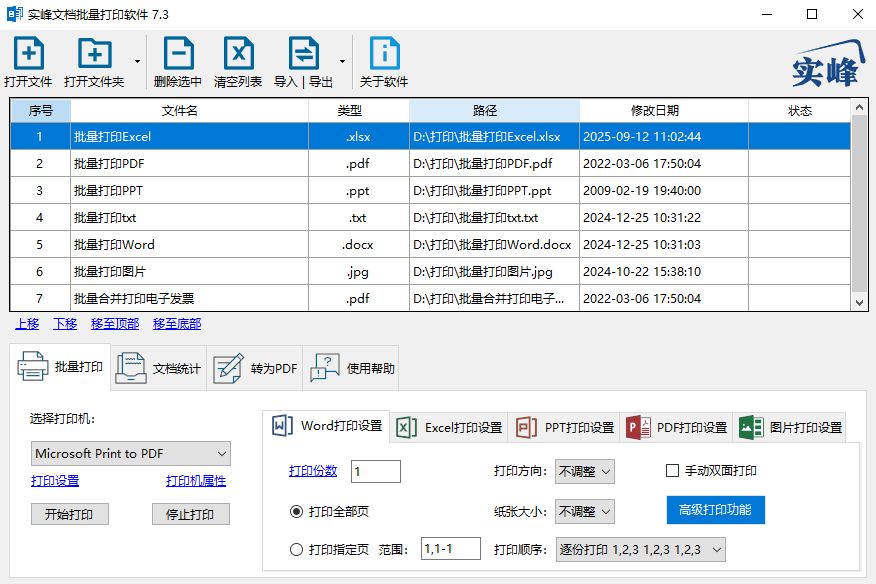This screenshot has width=876, height=584.
Task: Click the 打开文件 toolbar icon
Action: (28, 54)
